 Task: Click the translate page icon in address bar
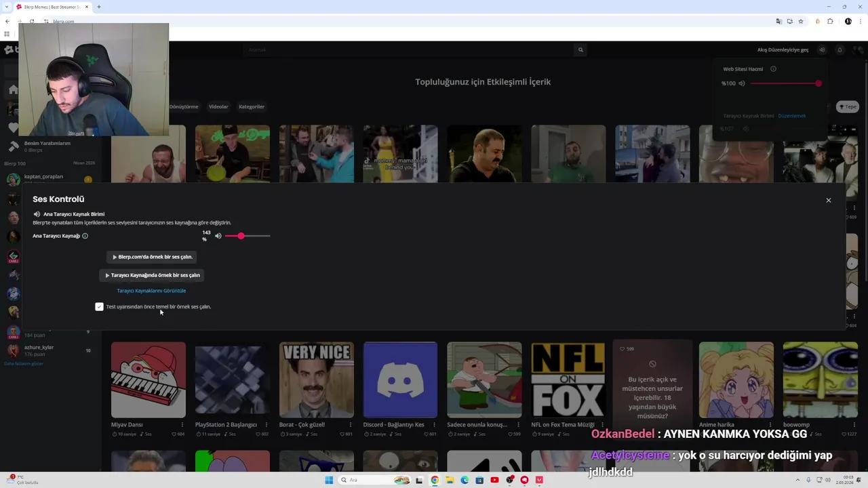pyautogui.click(x=779, y=22)
